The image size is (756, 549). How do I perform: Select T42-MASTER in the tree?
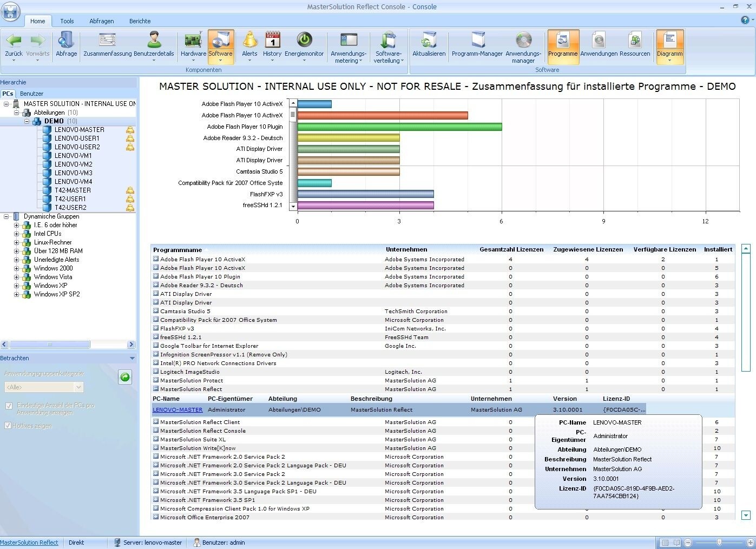[x=73, y=190]
